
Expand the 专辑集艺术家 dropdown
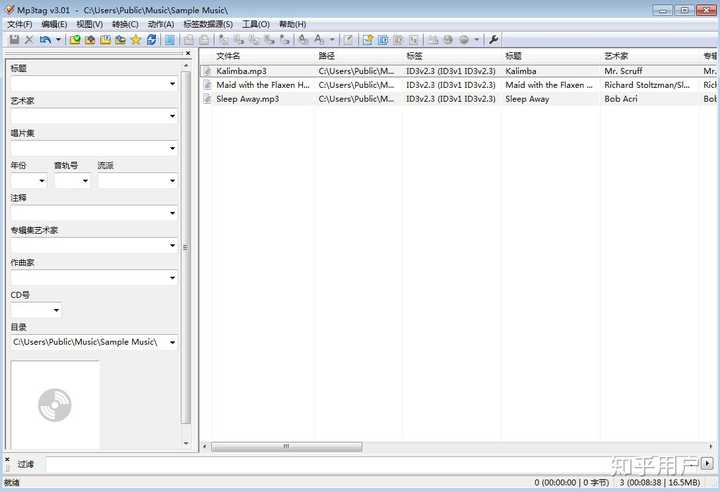tap(172, 245)
